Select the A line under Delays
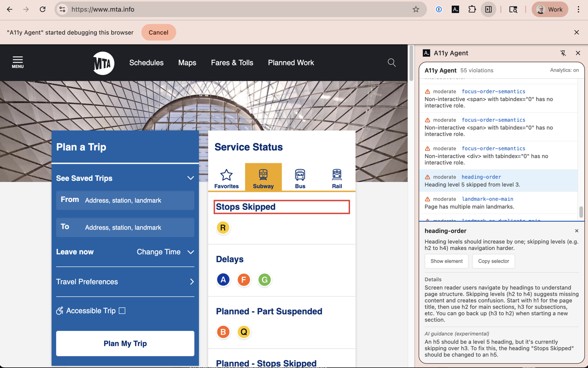The image size is (588, 368). (x=223, y=280)
